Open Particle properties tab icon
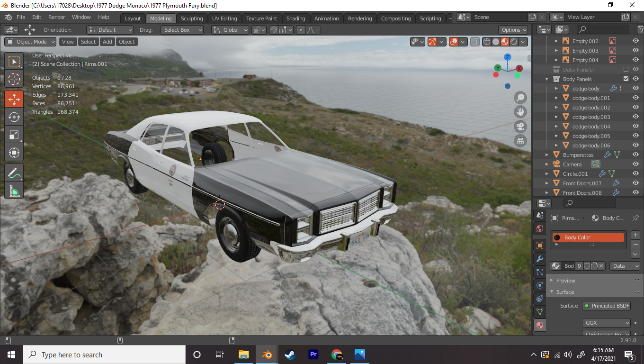This screenshot has height=364, width=644. (539, 272)
